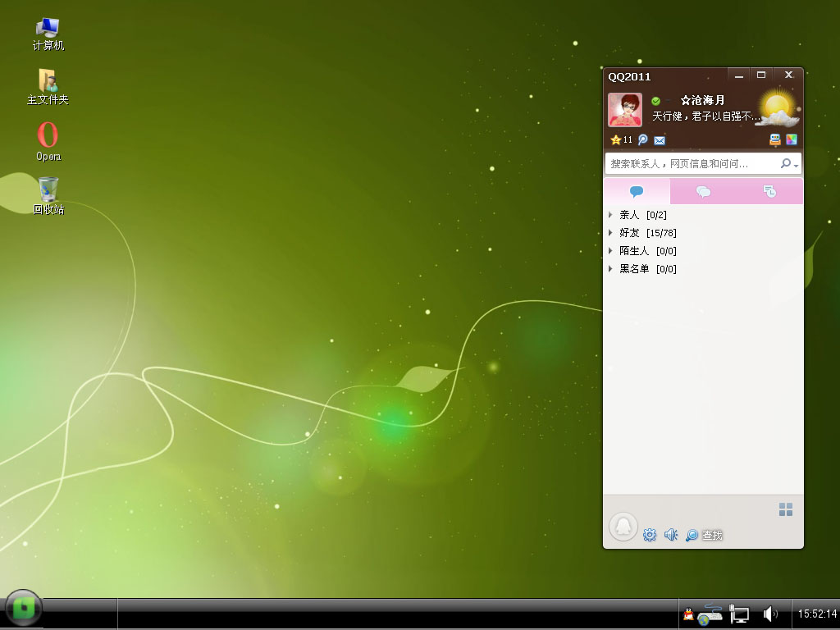Expand the 好友 [15/78] group
Screen dimensions: 840x630
(703, 233)
